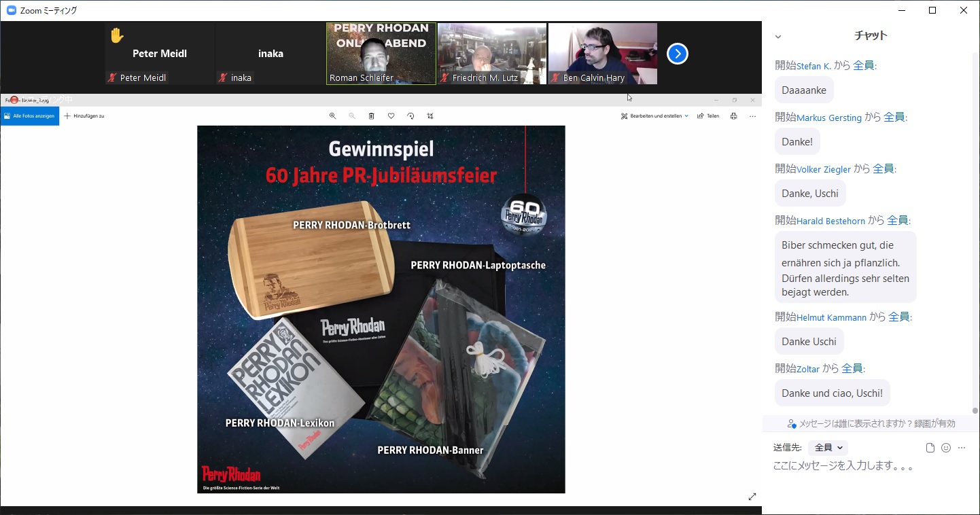Click the rotate icon in photo toolbar
Viewport: 980px width, 515px height.
410,116
